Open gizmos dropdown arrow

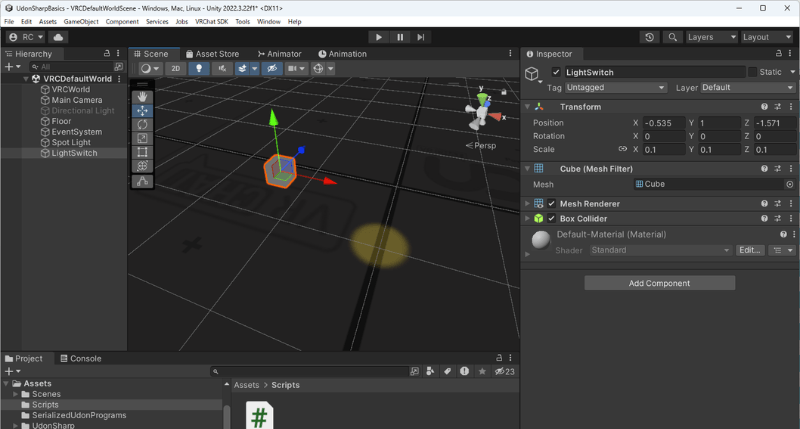[x=331, y=68]
